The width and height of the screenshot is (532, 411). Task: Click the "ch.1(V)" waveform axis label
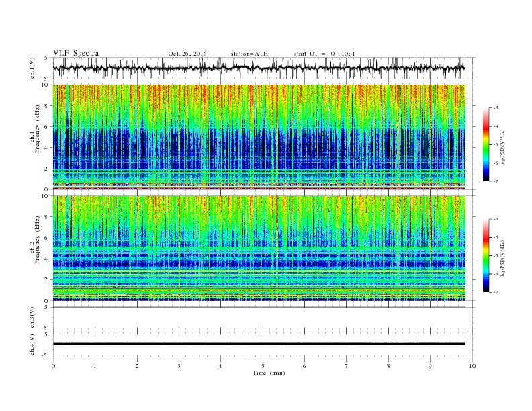[x=32, y=68]
